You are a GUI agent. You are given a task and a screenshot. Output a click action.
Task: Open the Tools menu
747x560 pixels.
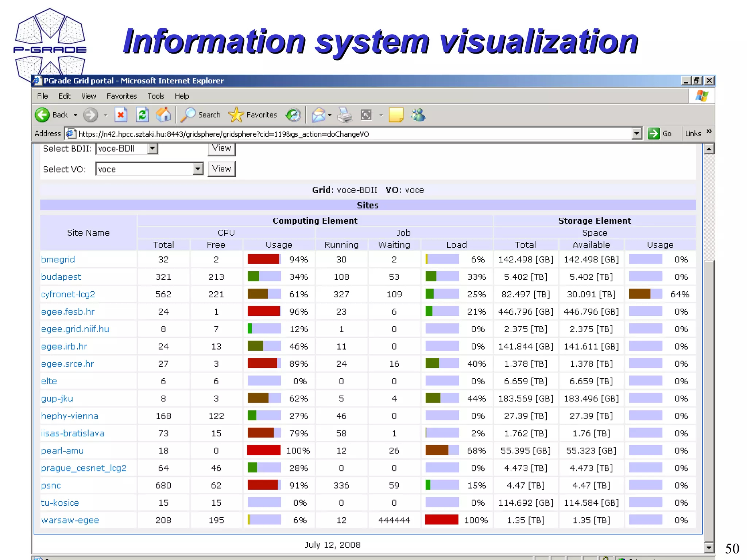156,96
